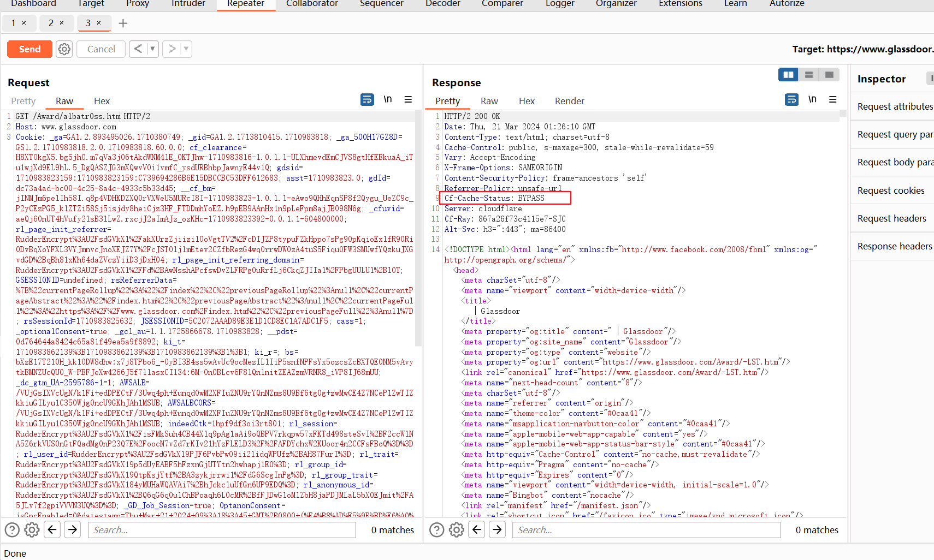Open Request search help icon
The image size is (934, 560).
12,530
